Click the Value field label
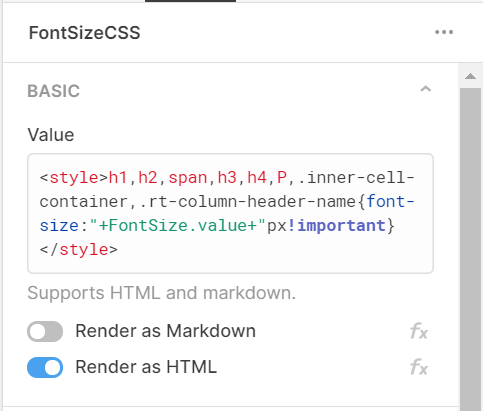This screenshot has width=483, height=411. (51, 135)
